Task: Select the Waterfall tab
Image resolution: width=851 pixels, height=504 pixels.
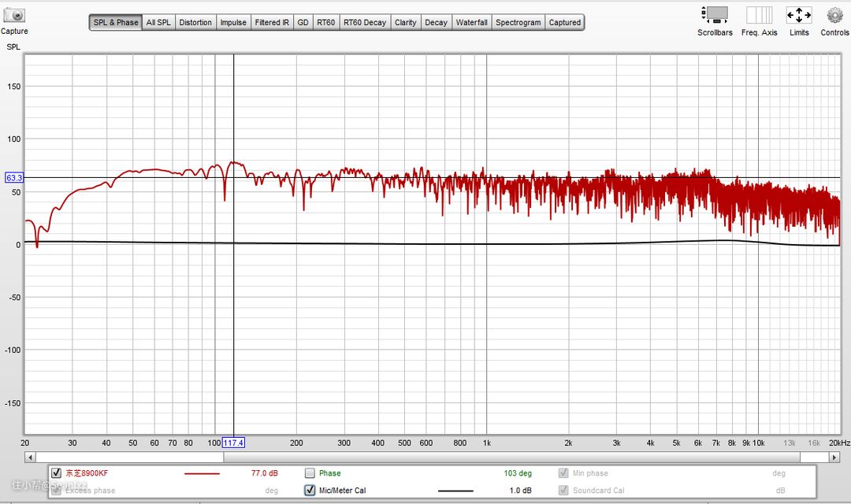Action: [x=471, y=23]
